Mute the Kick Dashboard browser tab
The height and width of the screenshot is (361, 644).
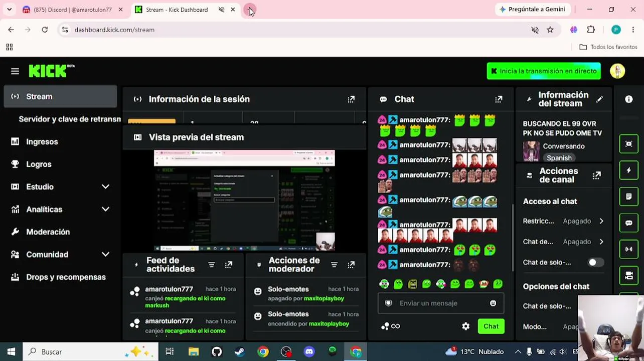[221, 10]
